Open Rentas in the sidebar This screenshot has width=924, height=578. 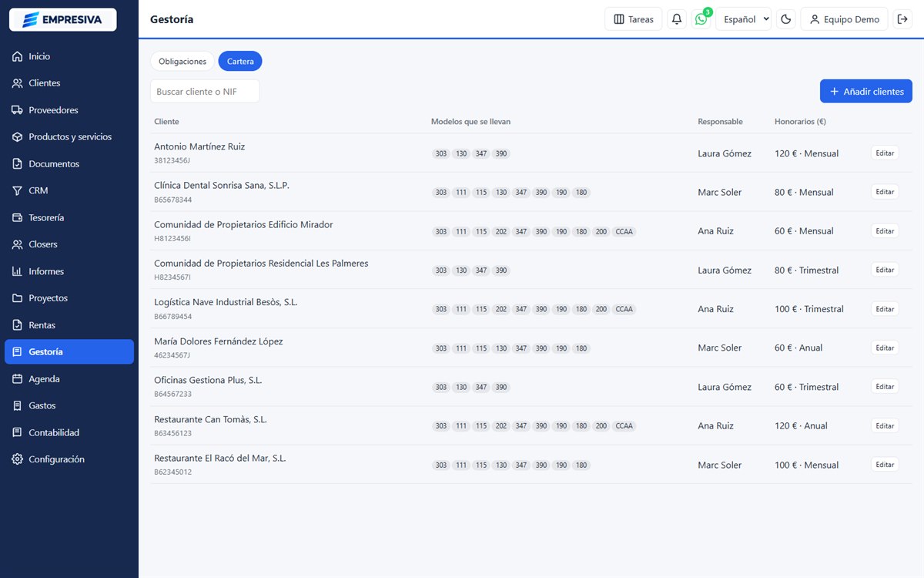tap(69, 325)
